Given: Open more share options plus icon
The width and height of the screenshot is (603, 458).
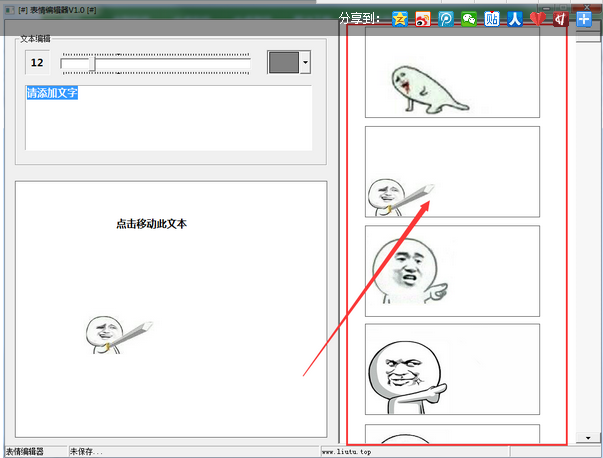Looking at the screenshot, I should tap(584, 19).
